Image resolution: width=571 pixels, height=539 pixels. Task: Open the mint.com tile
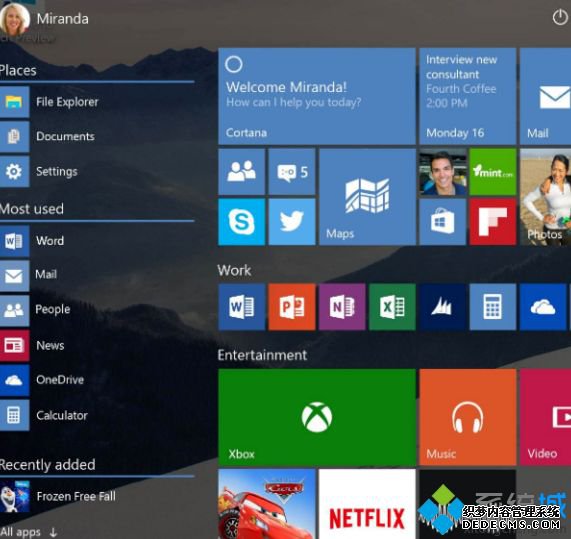493,172
